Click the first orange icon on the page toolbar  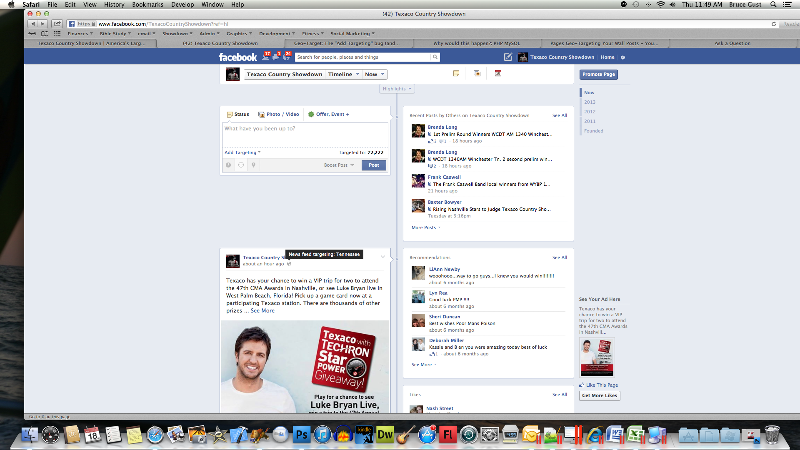(x=456, y=73)
